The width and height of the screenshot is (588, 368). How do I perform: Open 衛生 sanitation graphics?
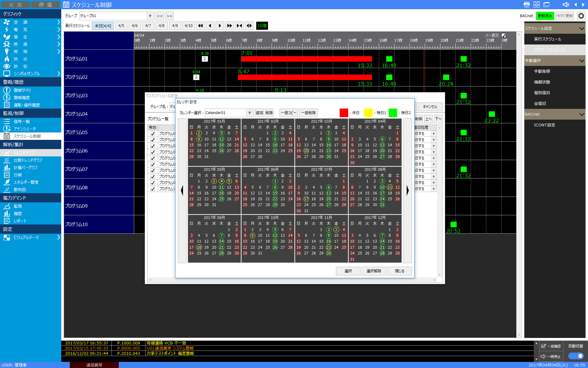(x=31, y=37)
